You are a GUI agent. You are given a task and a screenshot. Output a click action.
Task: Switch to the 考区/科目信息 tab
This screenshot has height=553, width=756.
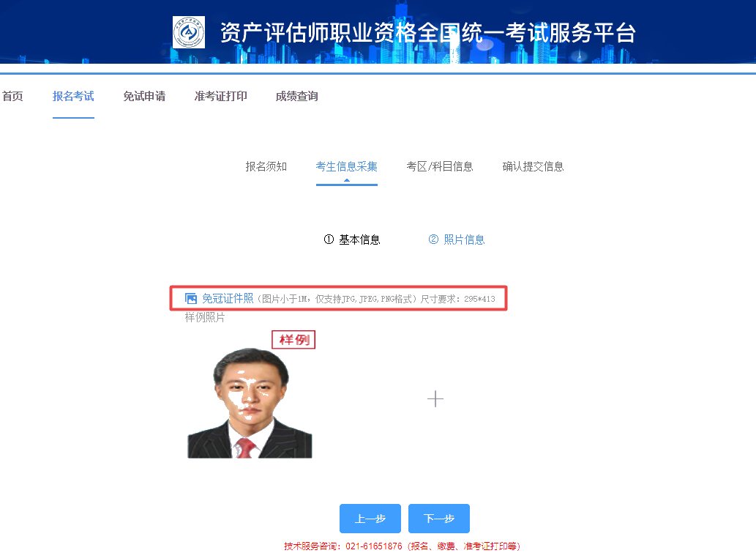click(441, 166)
